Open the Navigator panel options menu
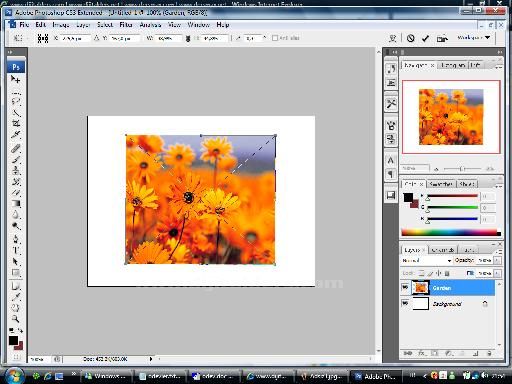The height and width of the screenshot is (384, 512). pyautogui.click(x=498, y=67)
